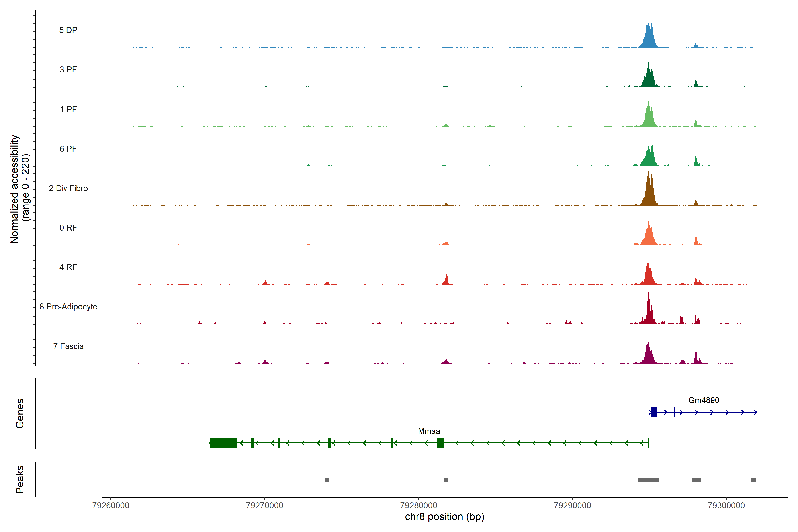Click the widest gray peak bar
This screenshot has height=532, width=798.
pos(648,480)
